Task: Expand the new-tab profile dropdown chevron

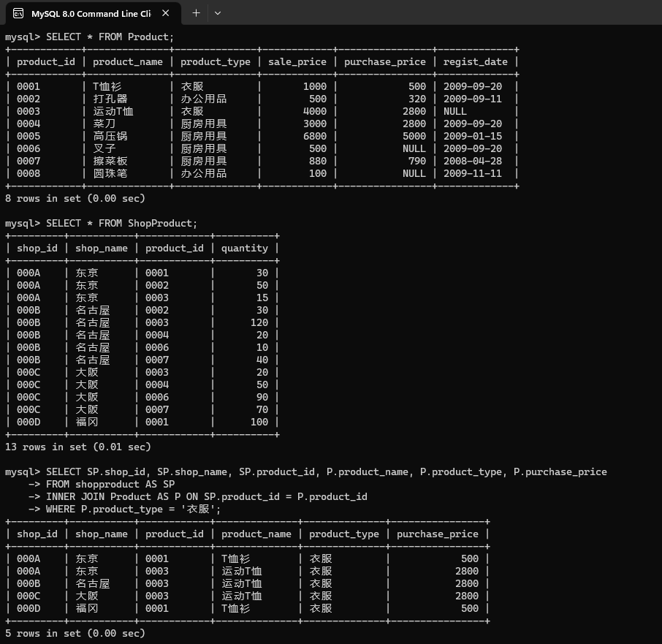Action: 217,13
